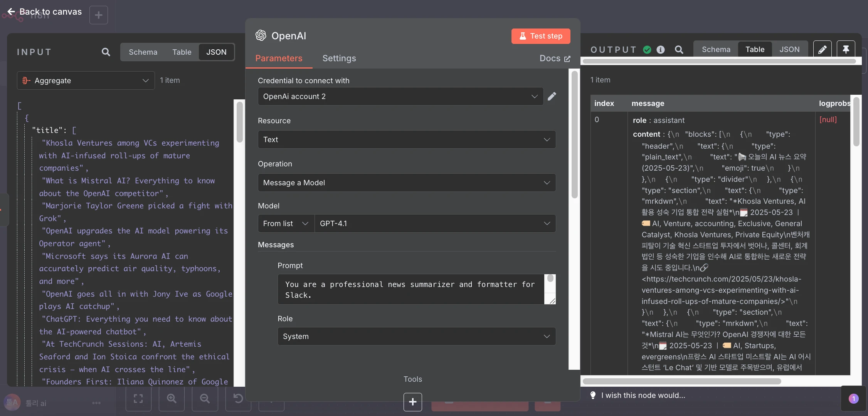Switch INPUT view to Schema
This screenshot has width=868, height=416.
(143, 52)
